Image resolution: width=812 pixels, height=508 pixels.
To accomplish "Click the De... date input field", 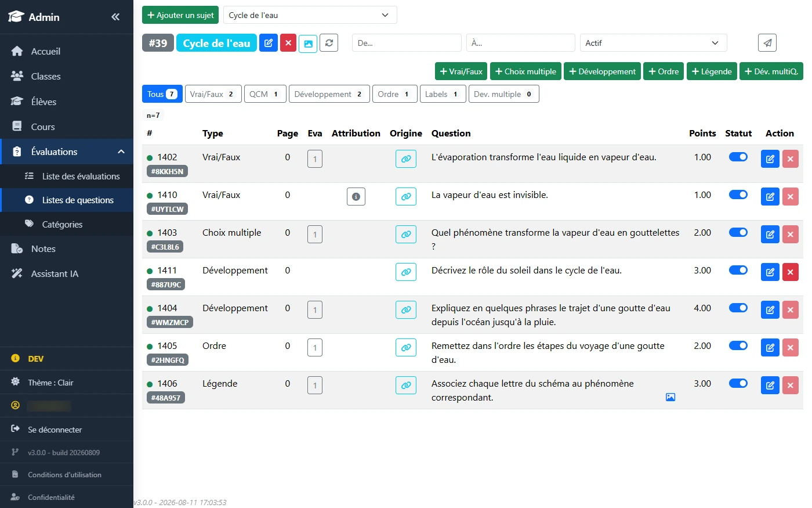I will point(407,43).
